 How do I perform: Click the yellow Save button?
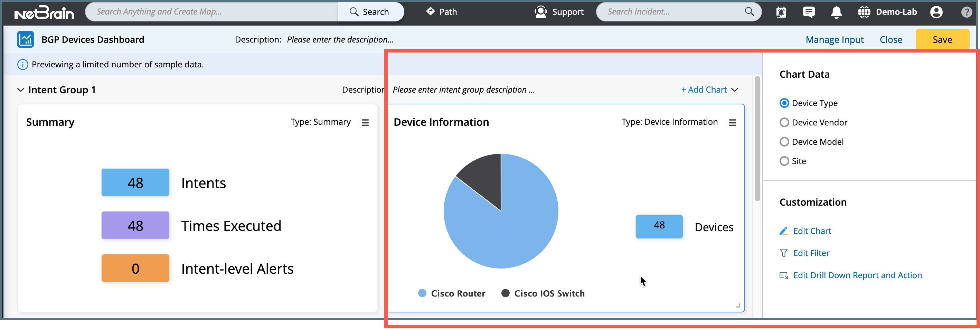(x=942, y=39)
